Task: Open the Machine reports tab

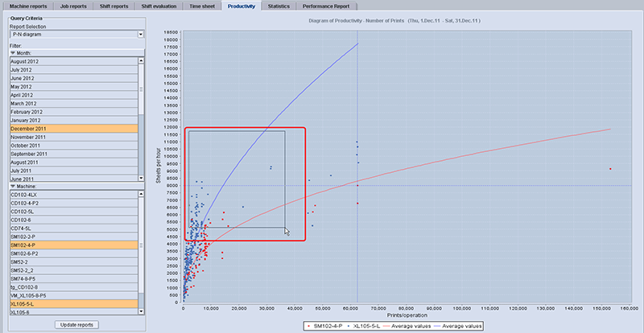Action: point(28,6)
